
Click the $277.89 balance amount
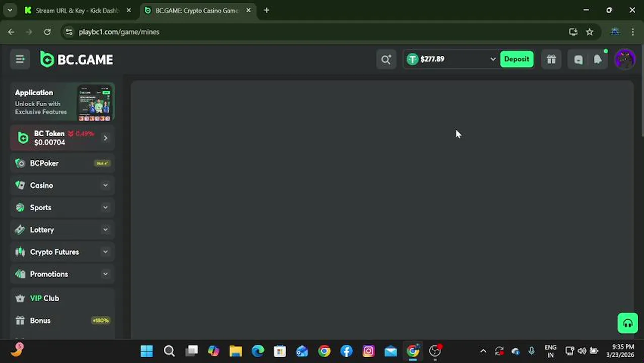(x=432, y=59)
